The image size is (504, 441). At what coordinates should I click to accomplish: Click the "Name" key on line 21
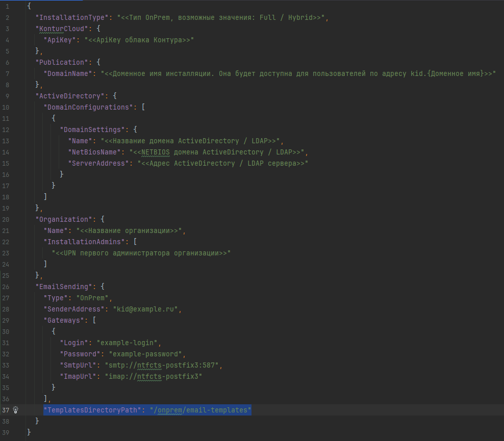[x=56, y=230]
